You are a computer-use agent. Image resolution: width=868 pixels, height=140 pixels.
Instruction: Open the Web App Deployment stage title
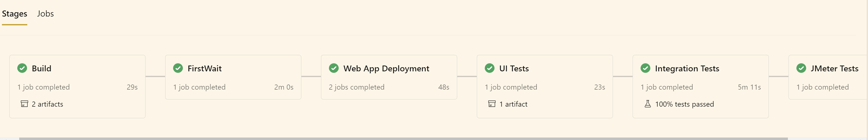coord(386,68)
